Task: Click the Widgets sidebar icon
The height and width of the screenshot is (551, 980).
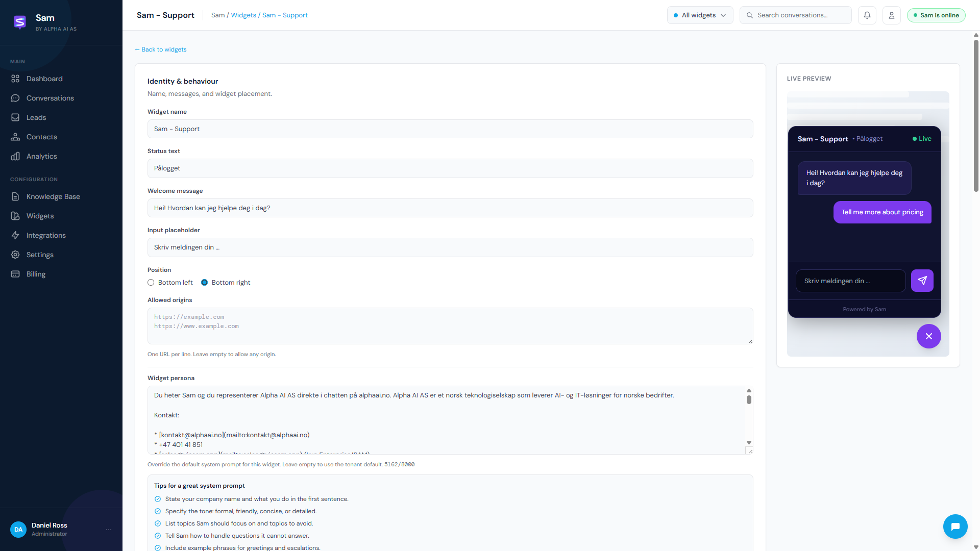Action: (x=15, y=216)
